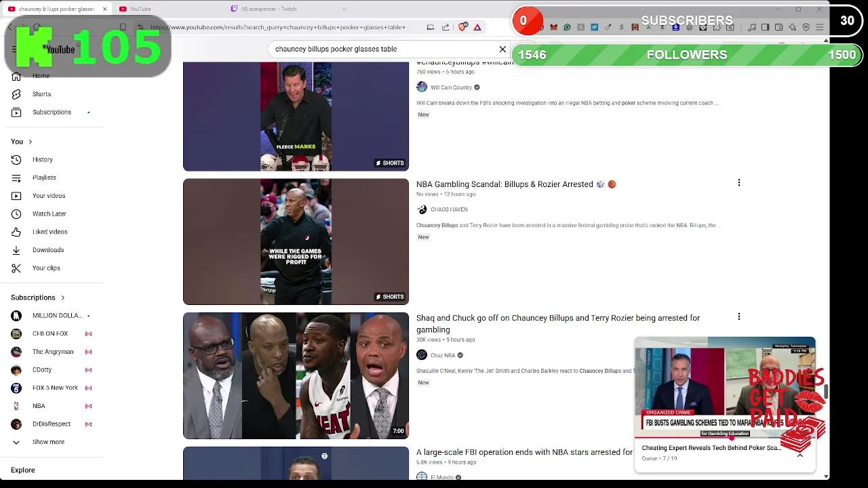
Task: Play the Billups Shorts thumbnail with rigged caption
Action: click(x=296, y=241)
